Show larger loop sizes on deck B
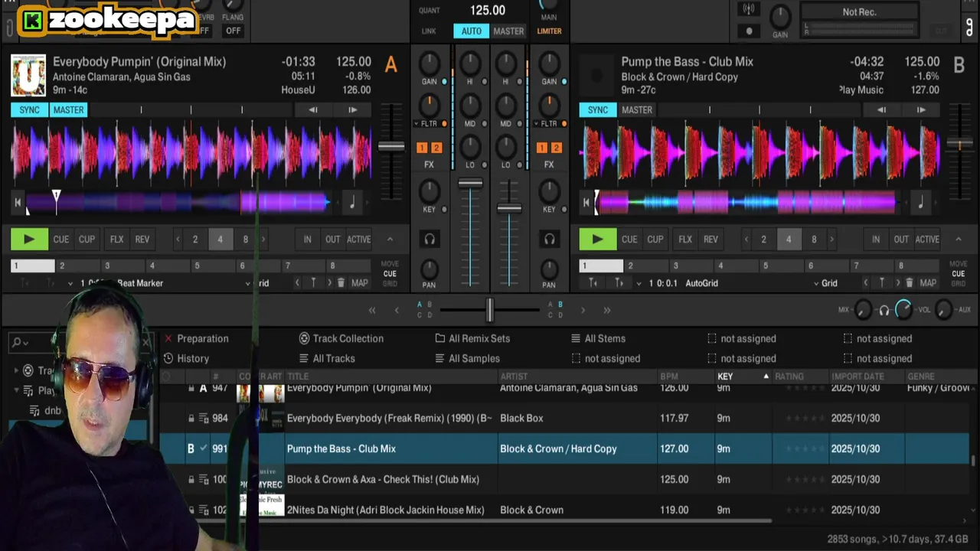Viewport: 980px width, 551px height. [x=831, y=240]
